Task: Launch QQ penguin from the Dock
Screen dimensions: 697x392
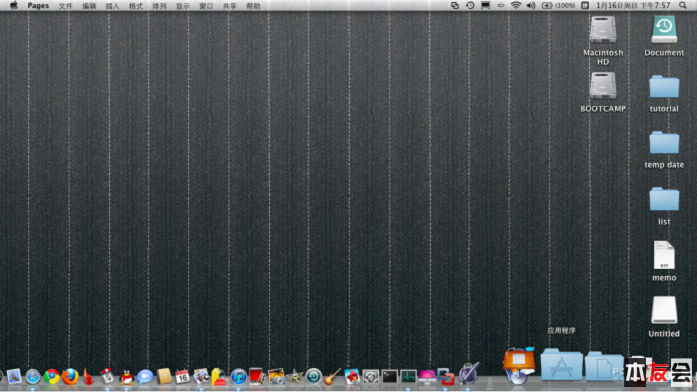Action: 126,377
